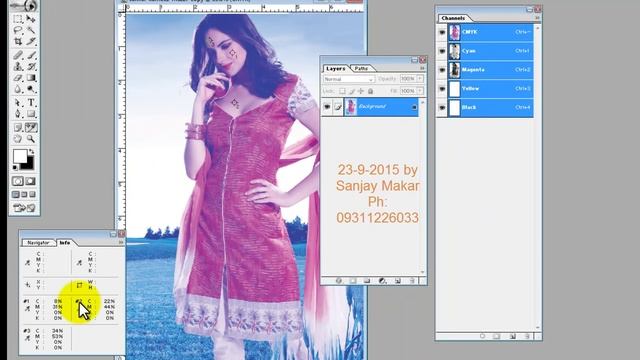
Task: Select the Dodge tool
Action: pyautogui.click(x=31, y=89)
